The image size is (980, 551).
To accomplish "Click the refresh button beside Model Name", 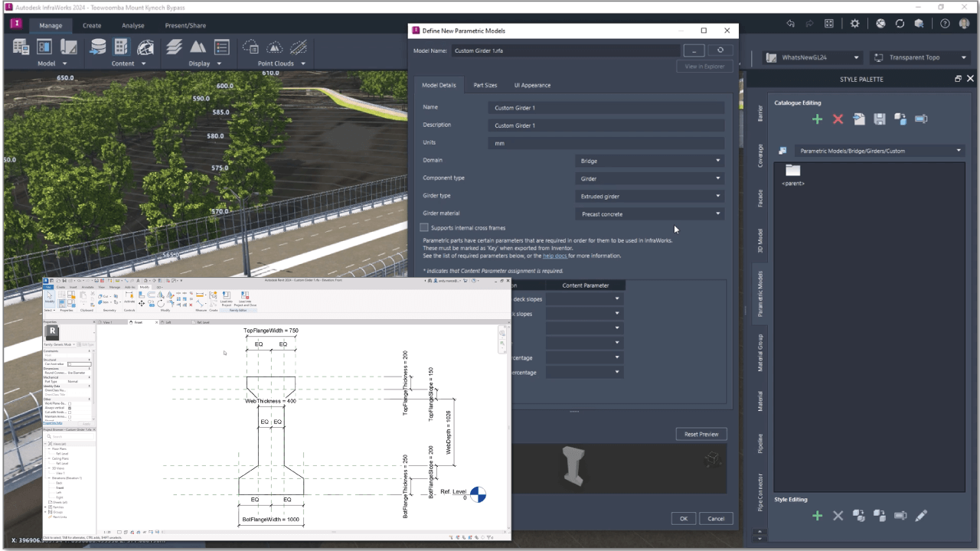I will coord(720,51).
